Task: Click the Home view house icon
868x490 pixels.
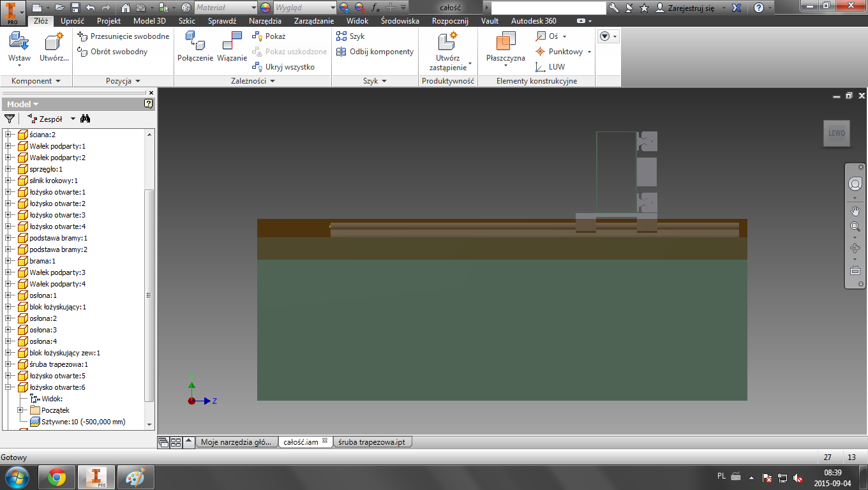Action: pos(126,8)
